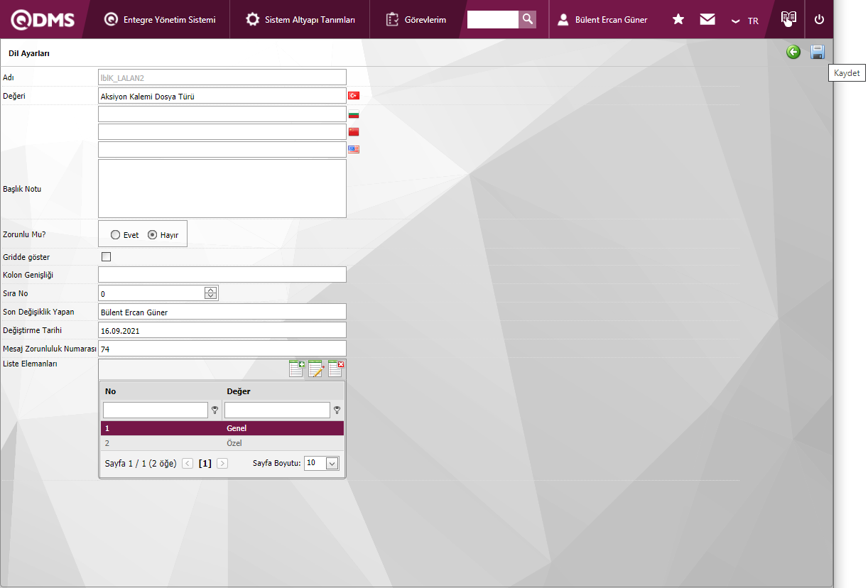
Task: Open Sistem Altyapı Tanımları menu
Action: click(x=300, y=20)
